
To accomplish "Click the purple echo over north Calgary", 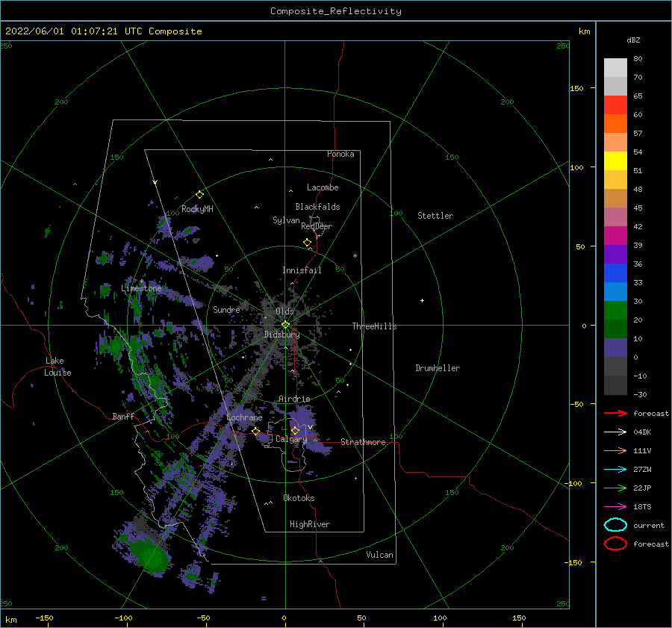I will (305, 417).
